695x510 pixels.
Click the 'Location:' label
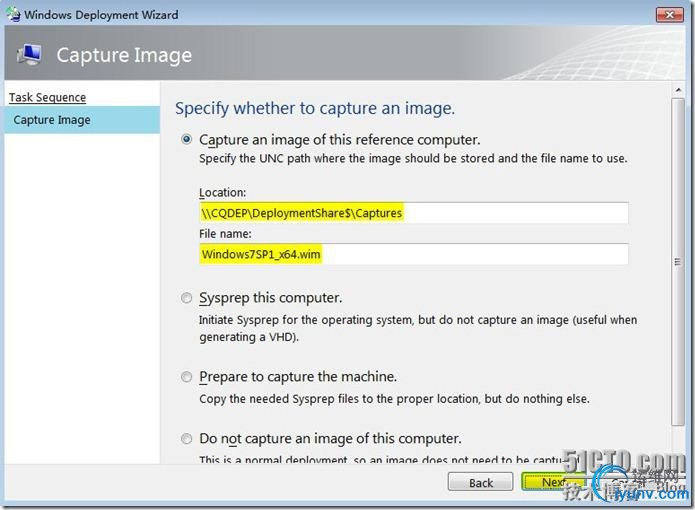point(223,193)
